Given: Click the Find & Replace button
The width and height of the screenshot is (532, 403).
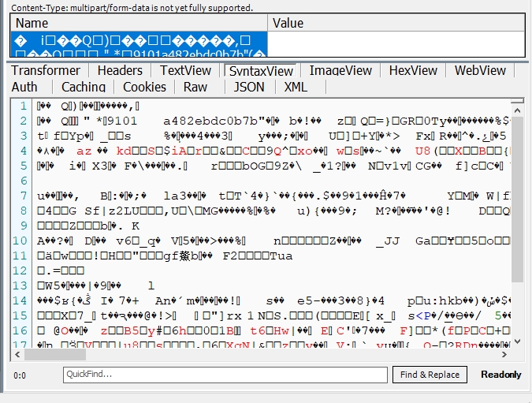Looking at the screenshot, I should click(x=430, y=375).
